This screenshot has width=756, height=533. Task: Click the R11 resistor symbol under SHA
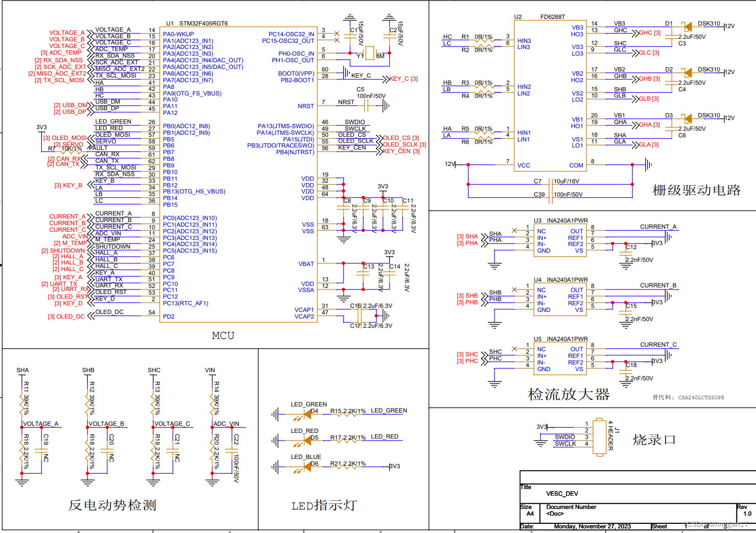point(22,404)
